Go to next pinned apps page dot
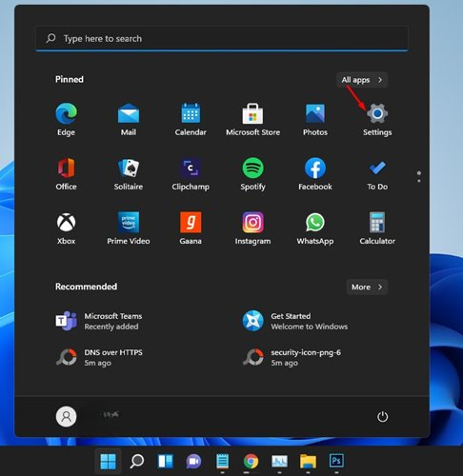This screenshot has height=476, width=463. coord(419,181)
